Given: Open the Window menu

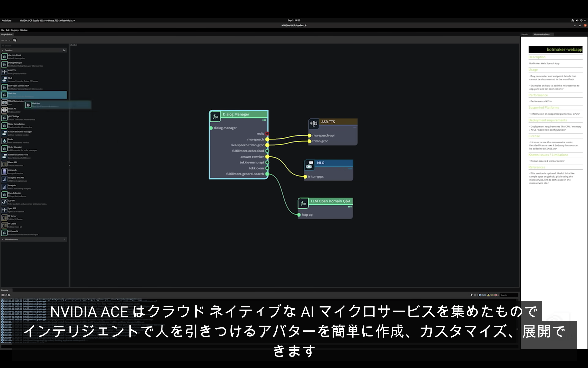Looking at the screenshot, I should pyautogui.click(x=24, y=30).
